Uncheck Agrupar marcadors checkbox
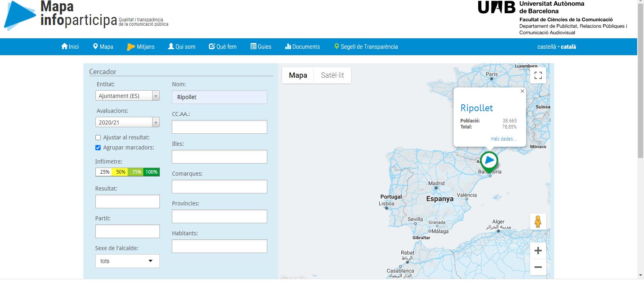Viewport: 644px width, 282px height. coord(98,148)
